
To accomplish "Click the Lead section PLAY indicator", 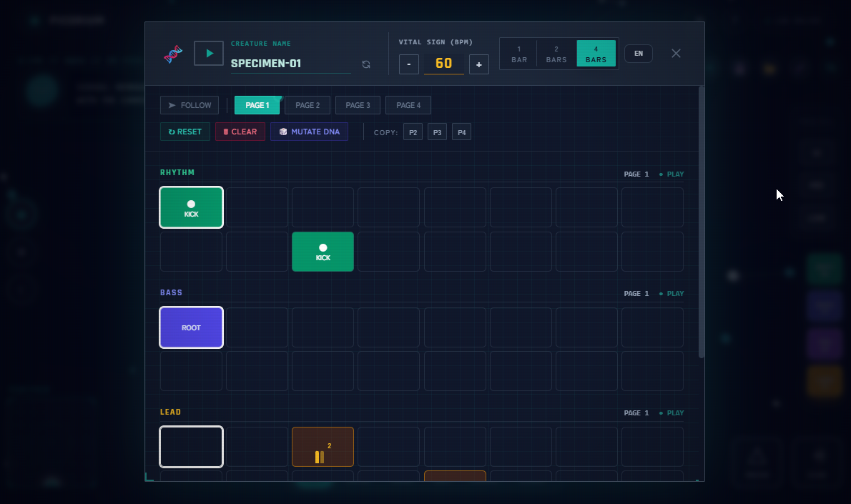I will tap(672, 413).
